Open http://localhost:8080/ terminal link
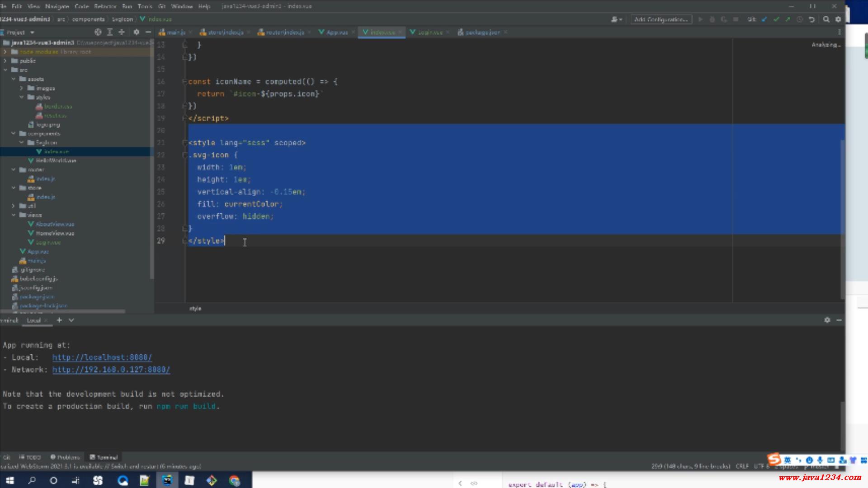Screen dimensions: 868x488 pyautogui.click(x=102, y=357)
